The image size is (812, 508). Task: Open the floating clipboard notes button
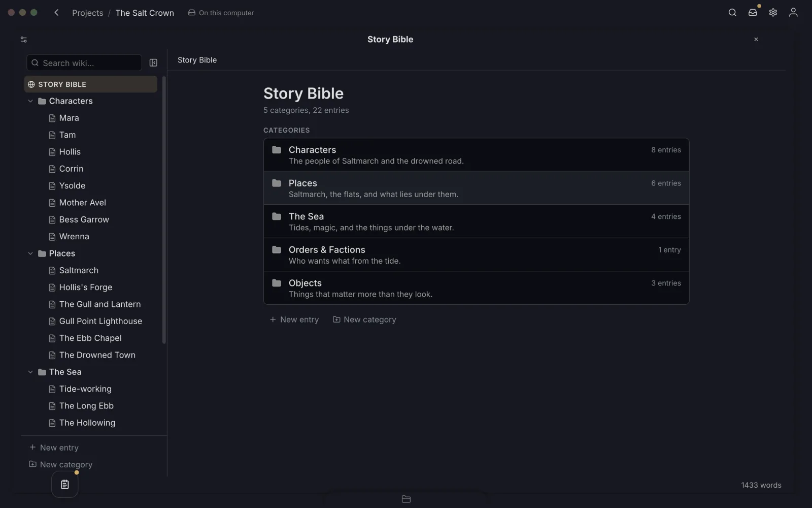point(65,485)
